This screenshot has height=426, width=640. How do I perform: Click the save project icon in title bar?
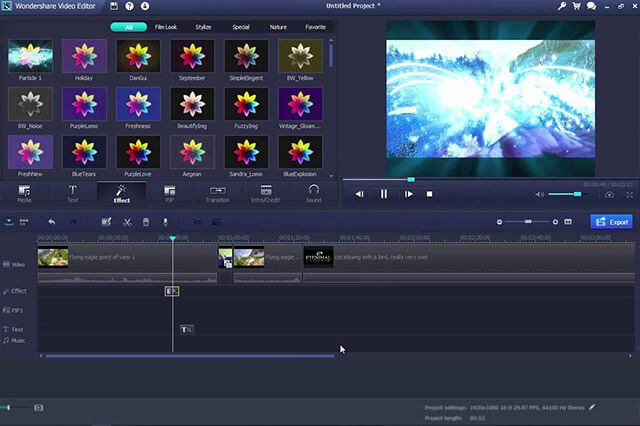point(114,6)
